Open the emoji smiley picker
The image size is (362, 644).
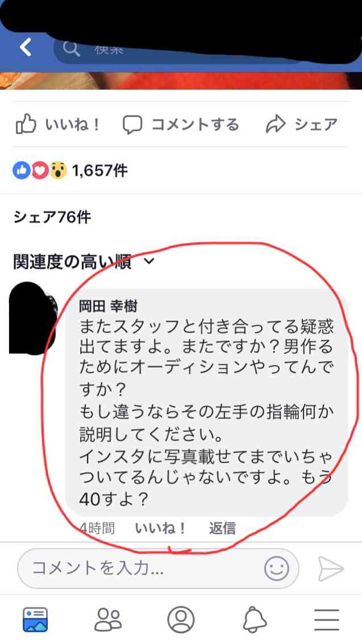(x=277, y=569)
